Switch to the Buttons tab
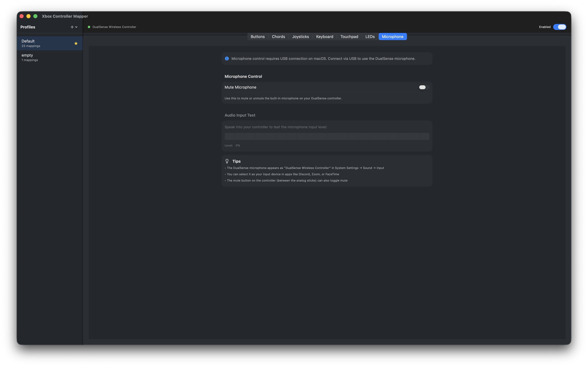The width and height of the screenshot is (588, 367). coord(258,37)
